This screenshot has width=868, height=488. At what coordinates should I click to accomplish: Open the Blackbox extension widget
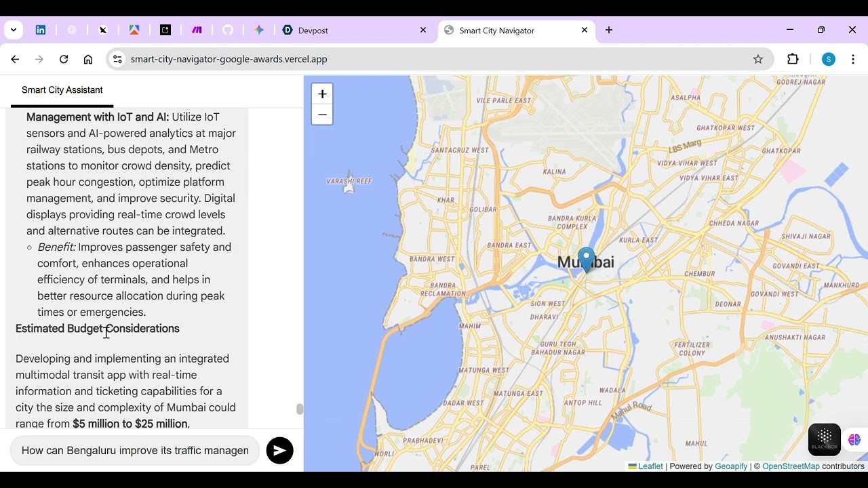click(x=825, y=439)
